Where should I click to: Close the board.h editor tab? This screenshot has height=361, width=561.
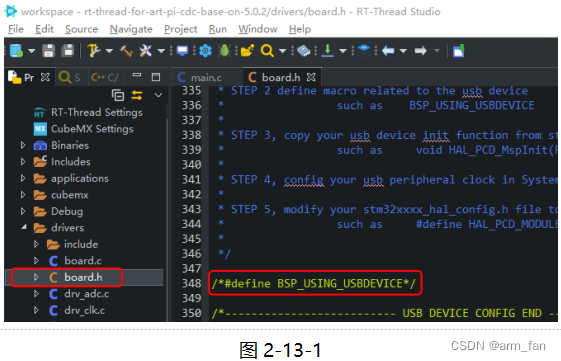[x=311, y=77]
